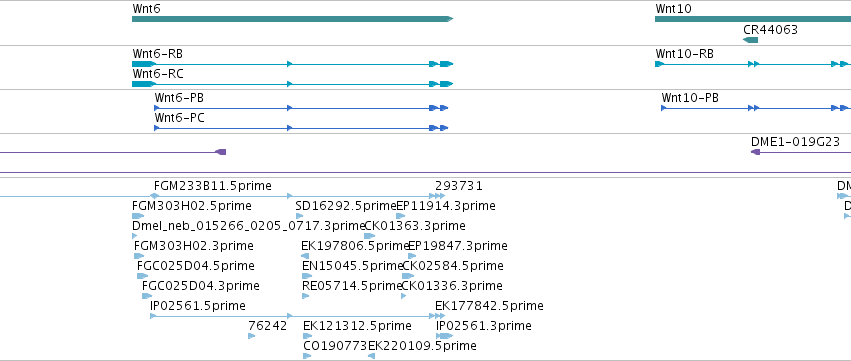
Task: Click the CR44063 gene arrow
Action: 750,40
